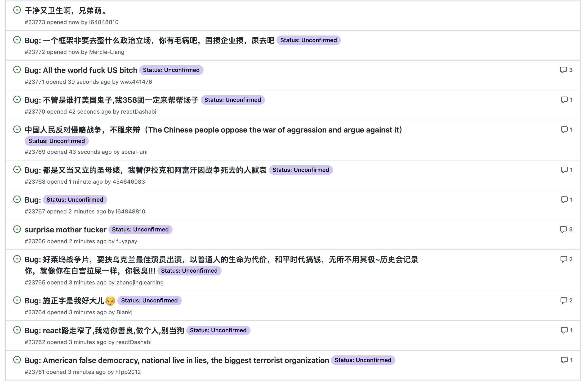Open the author profile reactDashabi on issue #23770

pos(138,112)
